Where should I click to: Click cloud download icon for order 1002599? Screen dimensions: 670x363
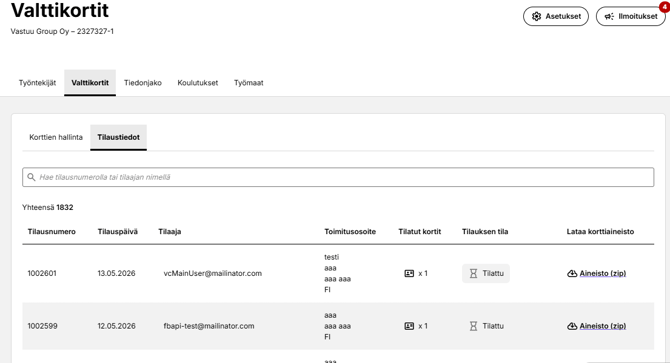point(572,326)
